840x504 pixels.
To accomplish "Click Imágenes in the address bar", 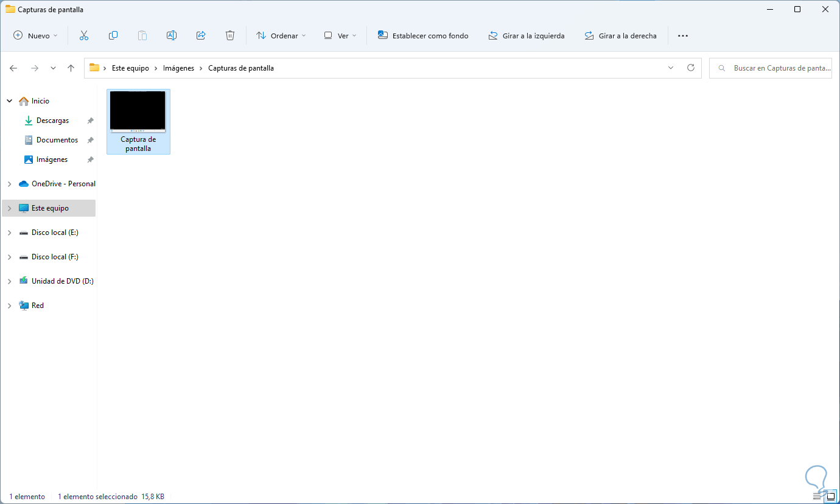I will tap(178, 68).
